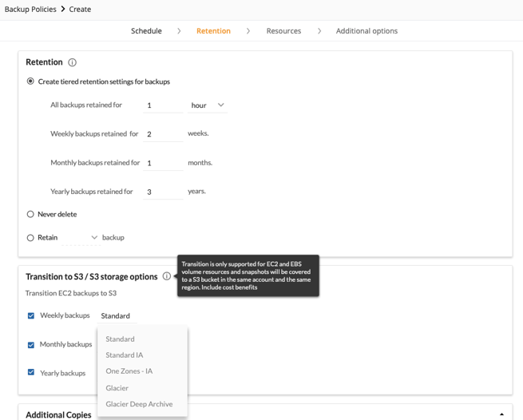523x420 pixels.
Task: Select tiered retention settings radio button
Action: point(30,81)
